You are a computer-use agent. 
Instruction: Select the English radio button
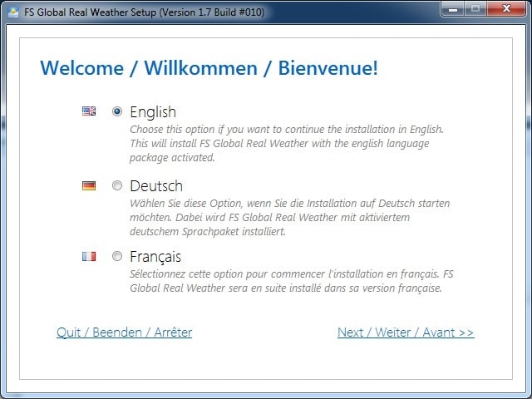coord(117,111)
